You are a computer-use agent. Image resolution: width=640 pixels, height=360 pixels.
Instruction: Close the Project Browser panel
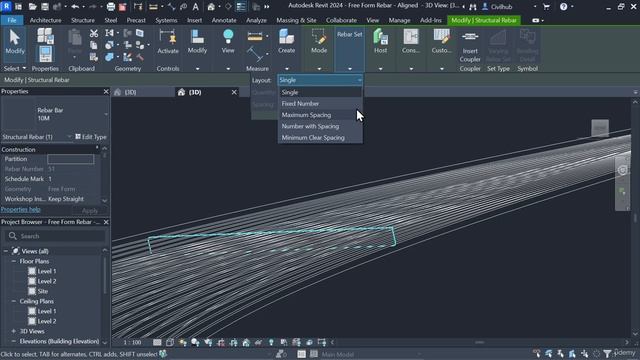coord(106,222)
